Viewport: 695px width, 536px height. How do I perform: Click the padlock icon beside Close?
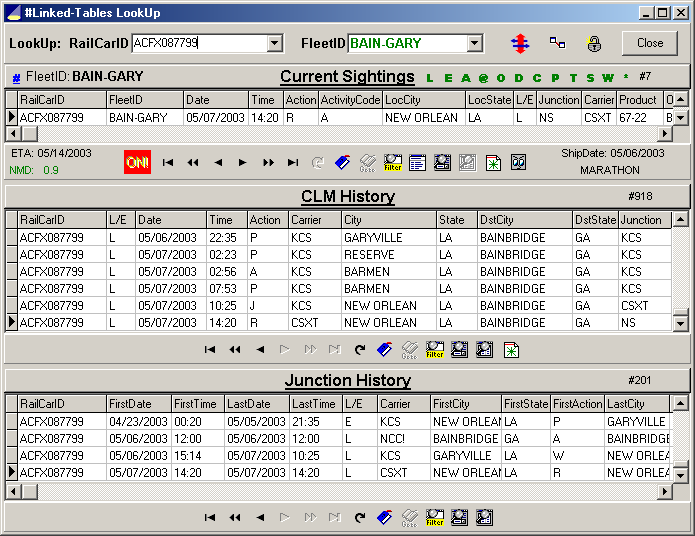pyautogui.click(x=594, y=44)
